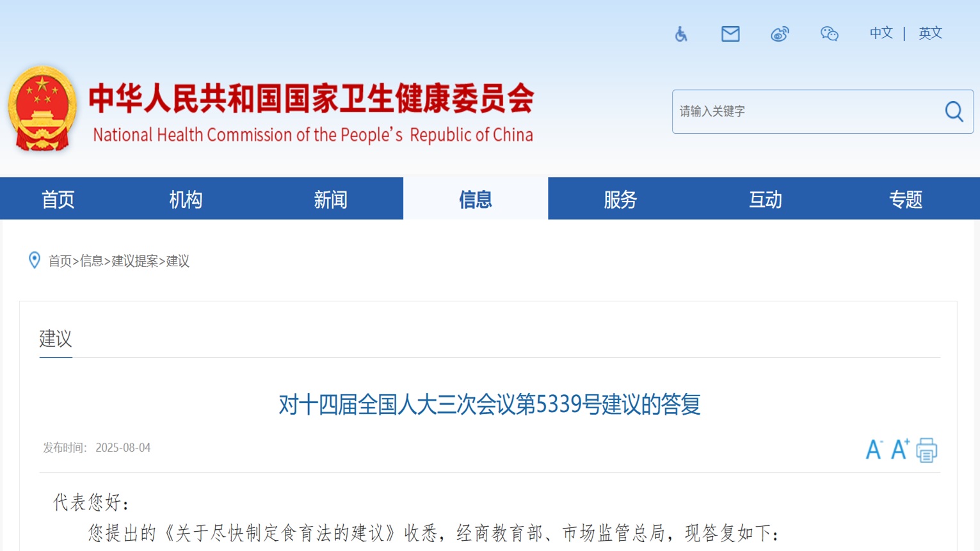Viewport: 980px width, 551px height.
Task: Open the email envelope icon
Action: [730, 34]
